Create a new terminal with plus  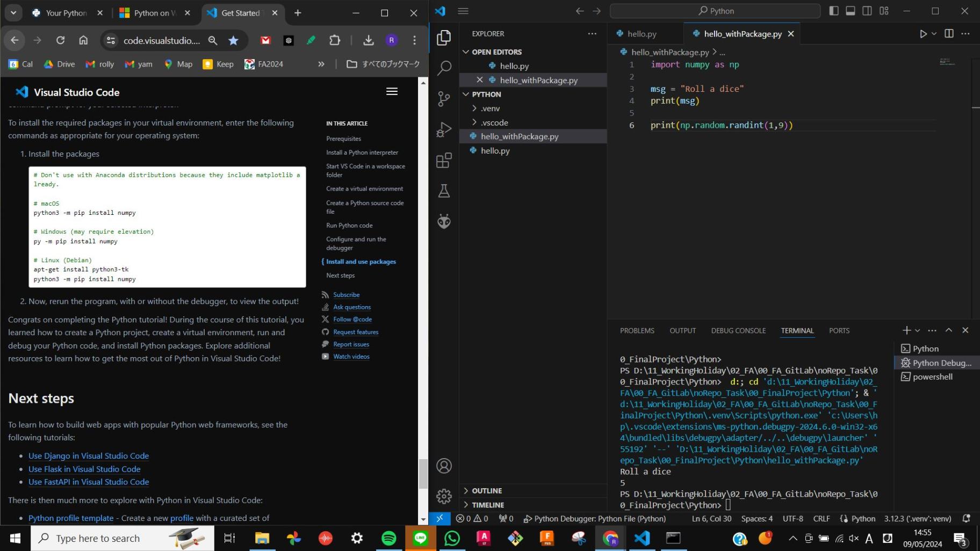[x=907, y=331]
